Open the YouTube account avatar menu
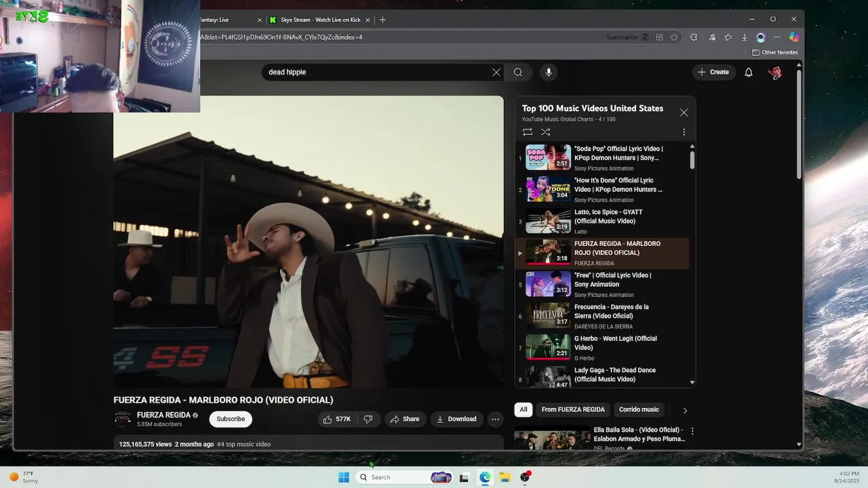The height and width of the screenshot is (488, 868). (776, 73)
